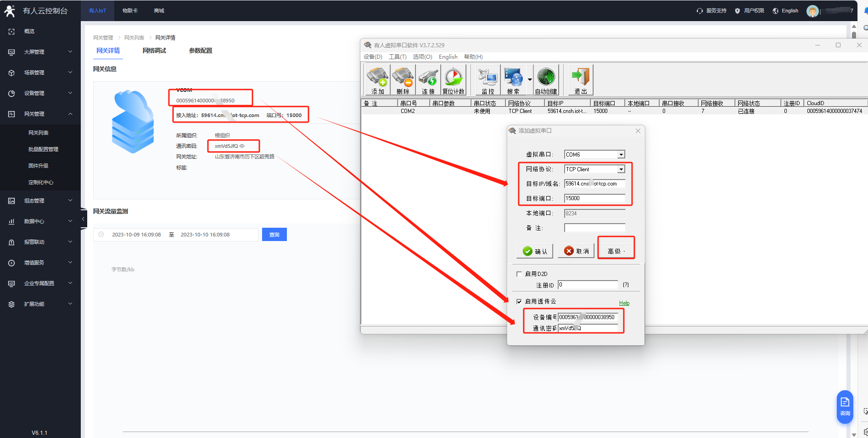Viewport: 868px width, 438px height.
Task: Click the 增值服务 sidebar icon
Action: (x=11, y=263)
